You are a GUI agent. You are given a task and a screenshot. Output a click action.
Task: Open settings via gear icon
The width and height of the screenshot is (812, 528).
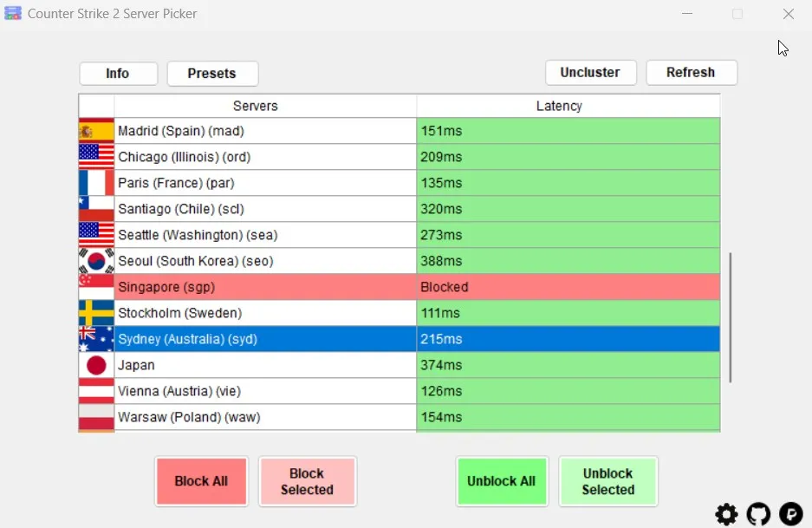tap(726, 514)
